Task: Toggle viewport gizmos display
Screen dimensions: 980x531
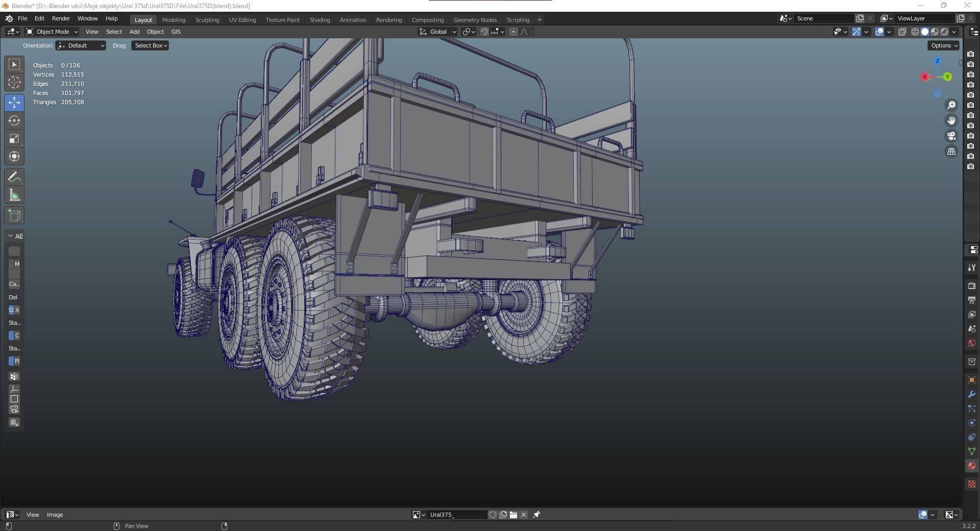Action: pyautogui.click(x=856, y=32)
